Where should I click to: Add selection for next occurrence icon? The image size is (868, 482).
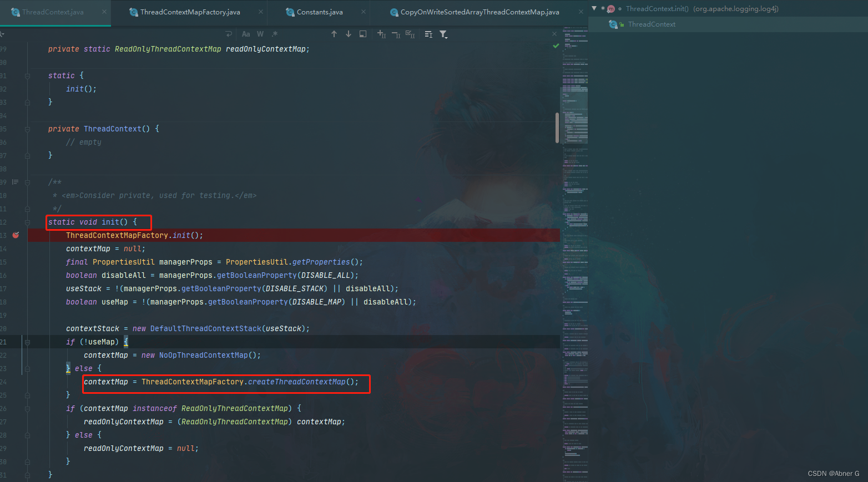(381, 34)
